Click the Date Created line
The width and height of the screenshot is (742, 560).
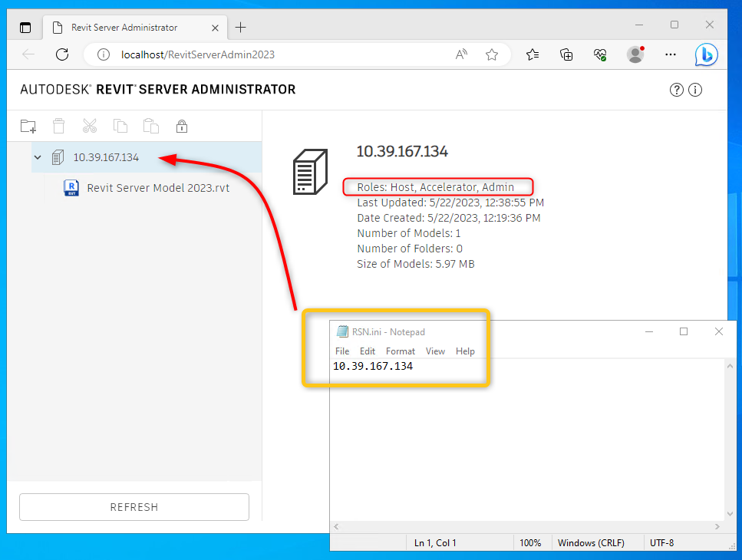pos(449,218)
